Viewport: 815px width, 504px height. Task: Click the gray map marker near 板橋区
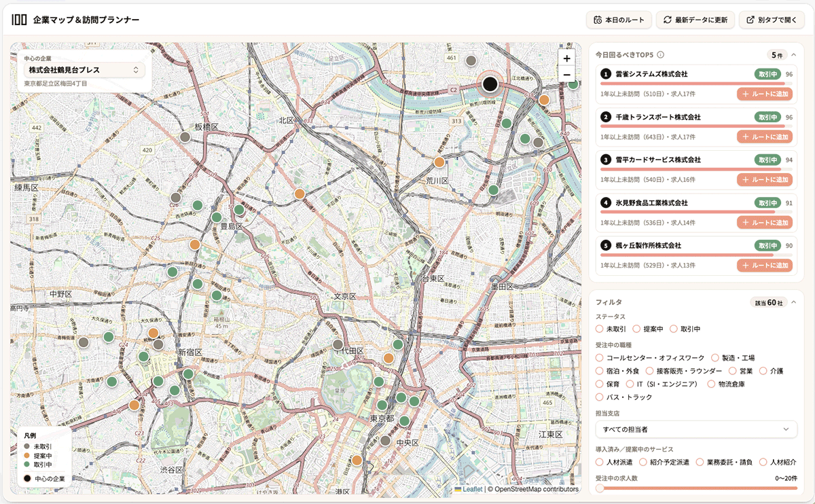(x=184, y=137)
